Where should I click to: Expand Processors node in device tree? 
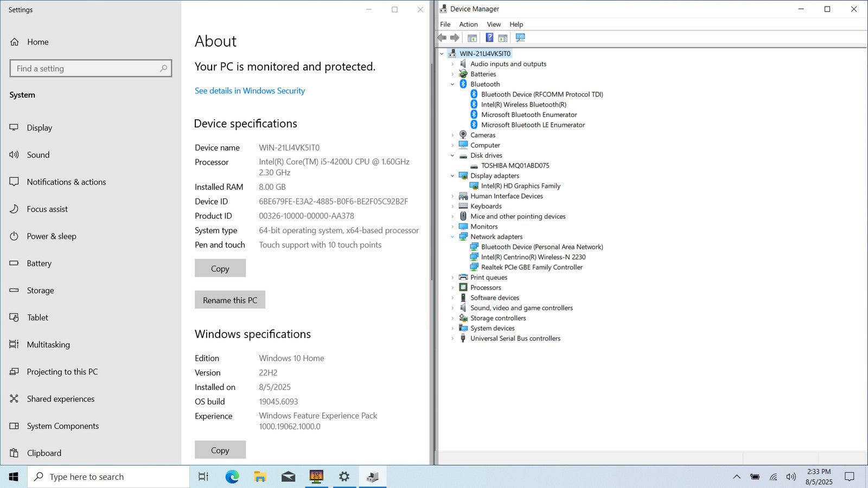pos(452,287)
